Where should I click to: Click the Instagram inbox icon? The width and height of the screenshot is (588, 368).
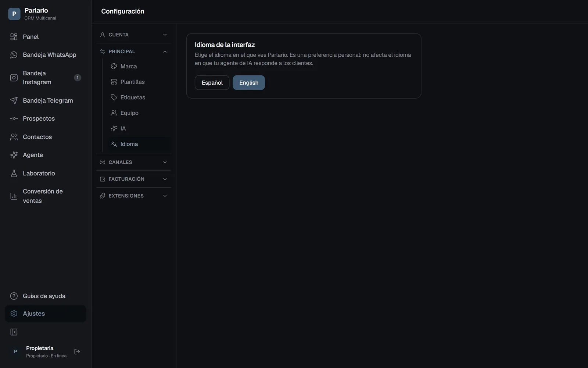(14, 78)
